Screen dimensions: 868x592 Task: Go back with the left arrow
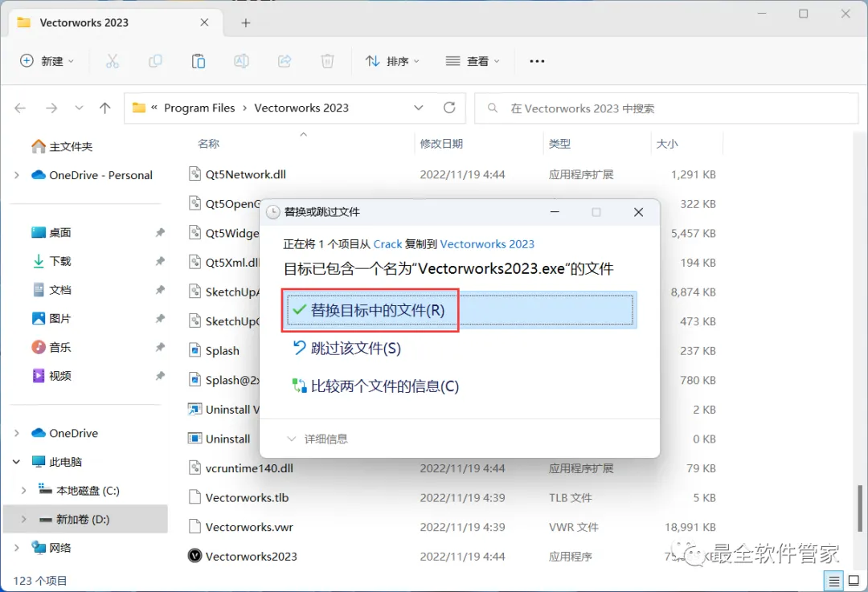[x=20, y=108]
